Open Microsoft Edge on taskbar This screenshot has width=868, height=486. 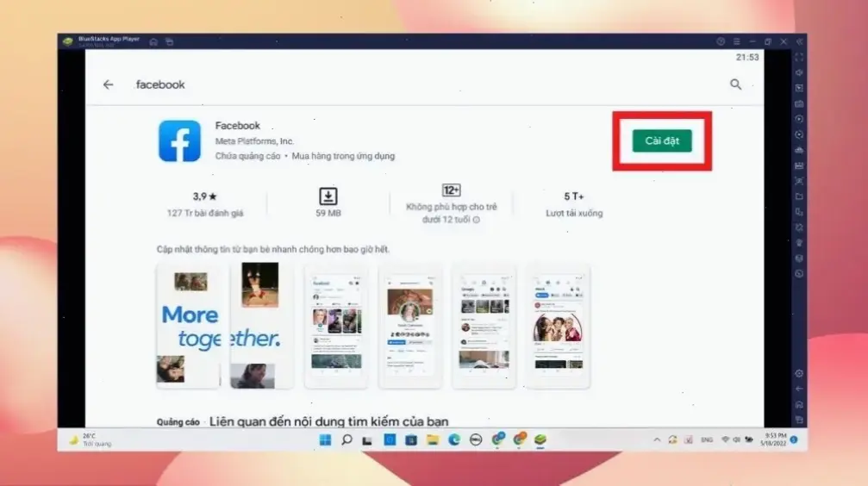tap(454, 440)
